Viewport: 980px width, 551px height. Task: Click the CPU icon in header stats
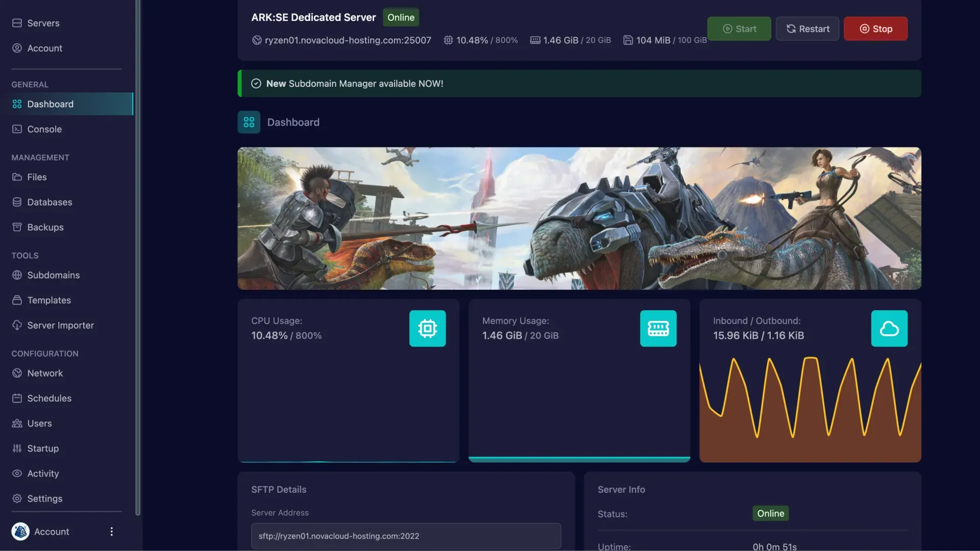pyautogui.click(x=448, y=40)
